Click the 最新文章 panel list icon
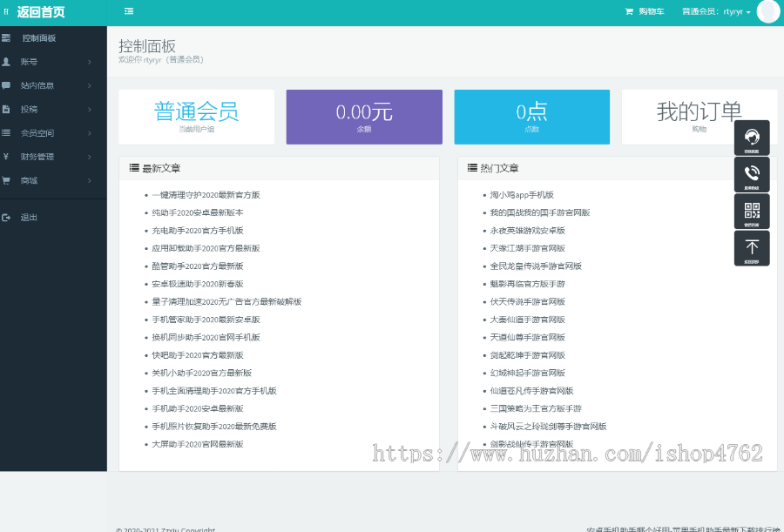 (x=134, y=168)
